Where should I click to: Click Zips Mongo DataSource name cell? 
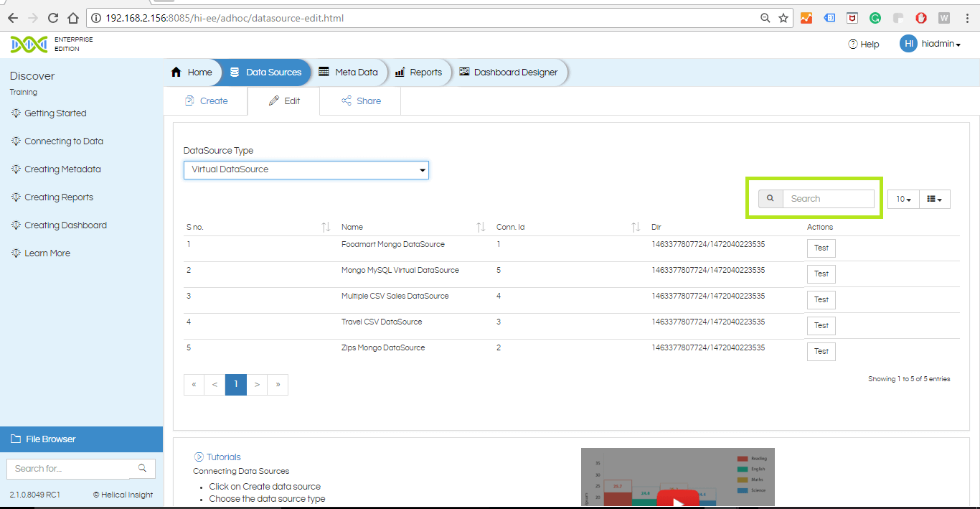coord(383,348)
